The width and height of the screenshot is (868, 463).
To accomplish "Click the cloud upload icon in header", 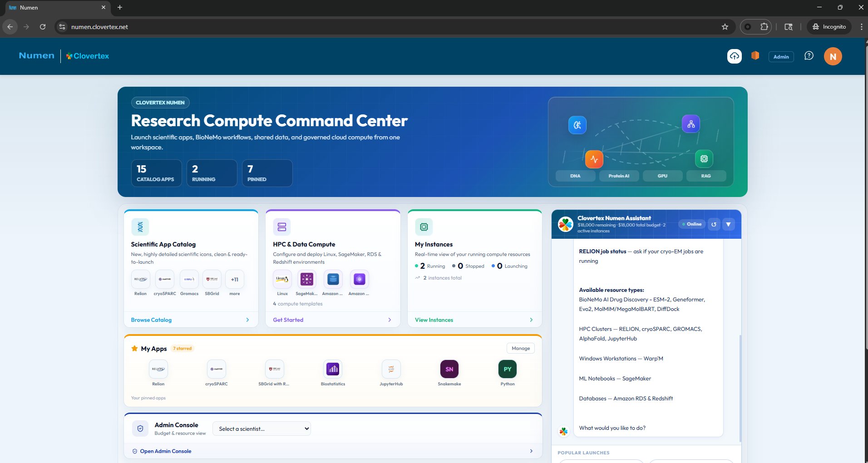I will [x=734, y=56].
